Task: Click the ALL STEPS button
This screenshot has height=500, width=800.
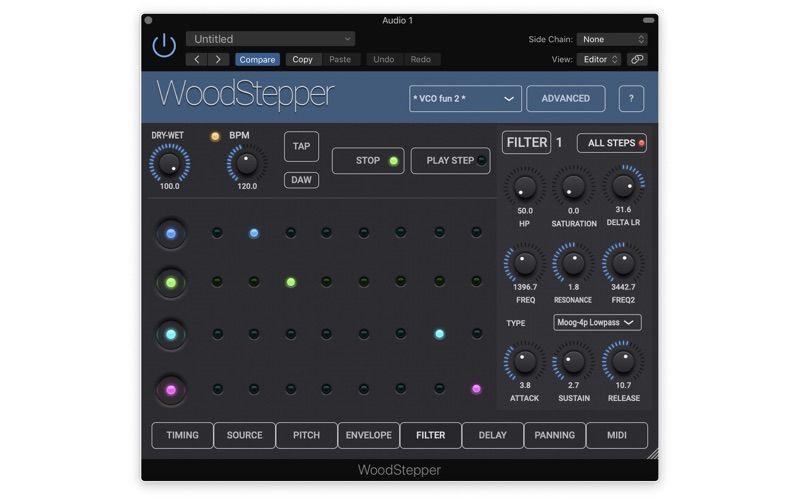Action: (x=612, y=143)
